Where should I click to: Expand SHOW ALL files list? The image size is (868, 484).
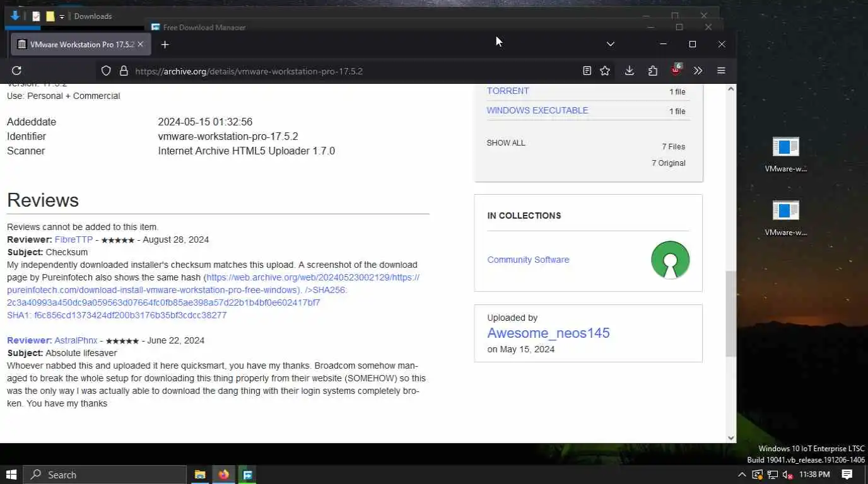tap(506, 143)
